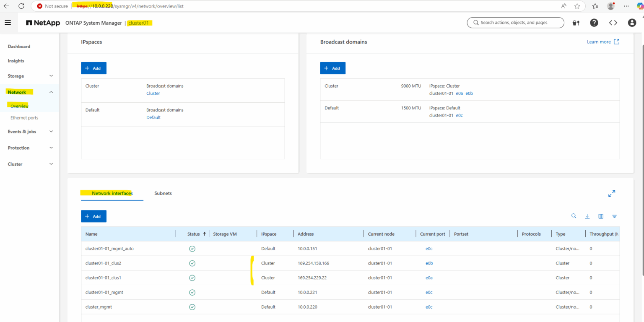Viewport: 644px width, 322px height.
Task: Select the status check icon for cluster_mgmt
Action: [x=192, y=306]
